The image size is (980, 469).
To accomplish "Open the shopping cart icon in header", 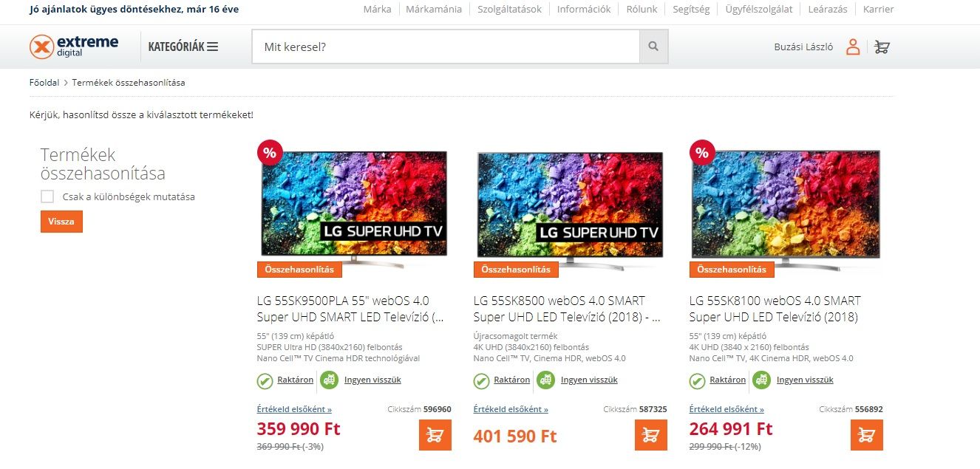I will (x=882, y=47).
